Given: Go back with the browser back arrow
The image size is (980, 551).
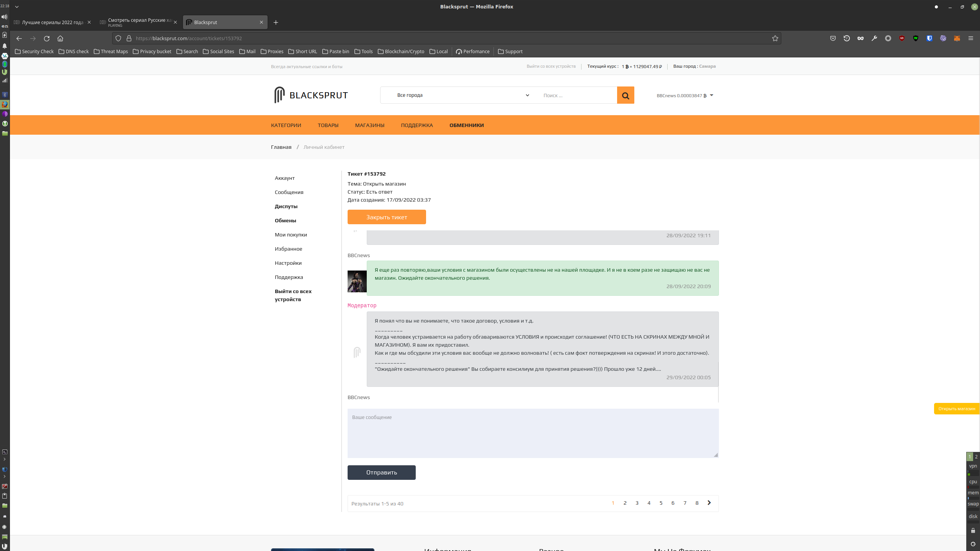Looking at the screenshot, I should click(x=19, y=38).
